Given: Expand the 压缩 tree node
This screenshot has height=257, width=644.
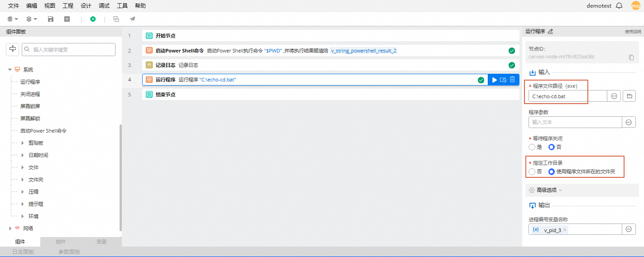Looking at the screenshot, I should coord(23,192).
